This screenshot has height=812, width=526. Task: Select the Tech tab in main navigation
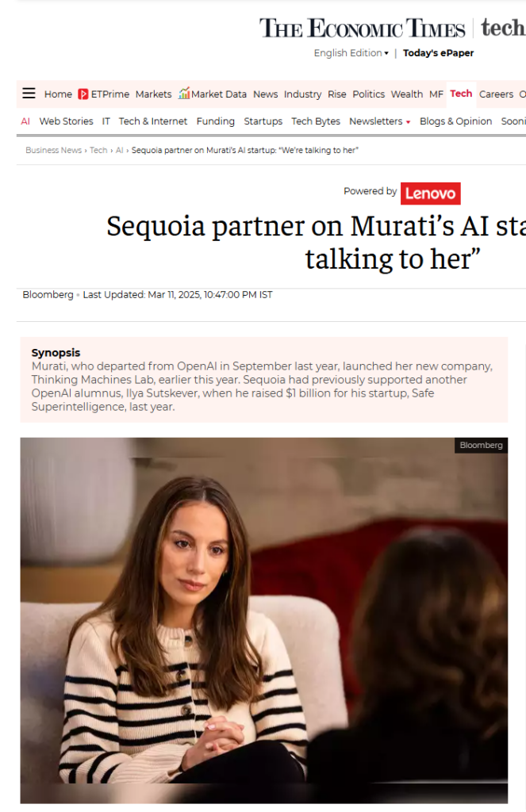tap(461, 94)
